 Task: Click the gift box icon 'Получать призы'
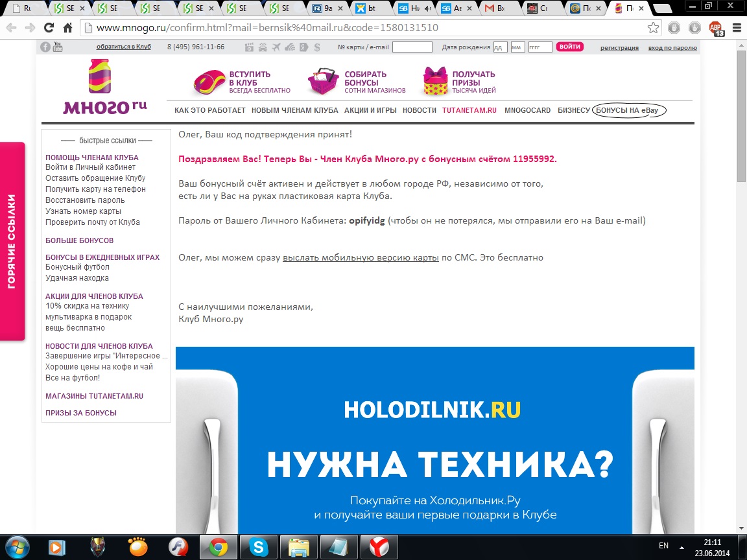tap(436, 81)
